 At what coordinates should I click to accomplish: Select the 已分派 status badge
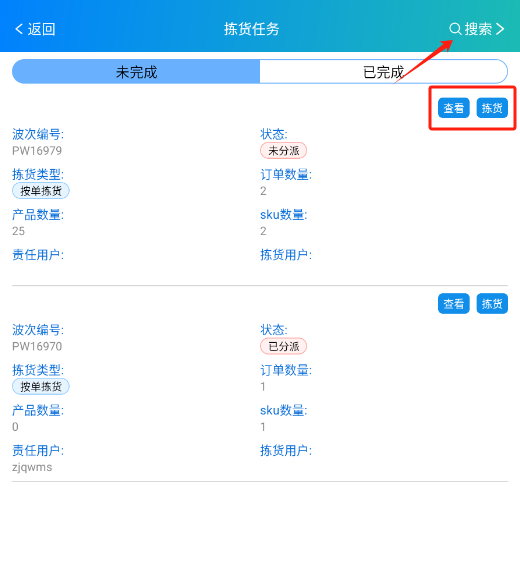coord(283,346)
